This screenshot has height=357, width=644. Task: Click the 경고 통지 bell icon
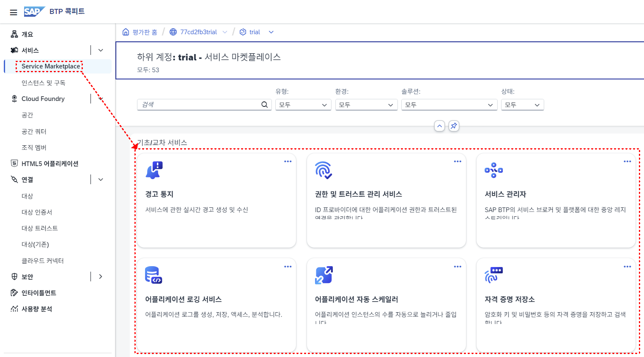click(x=154, y=170)
